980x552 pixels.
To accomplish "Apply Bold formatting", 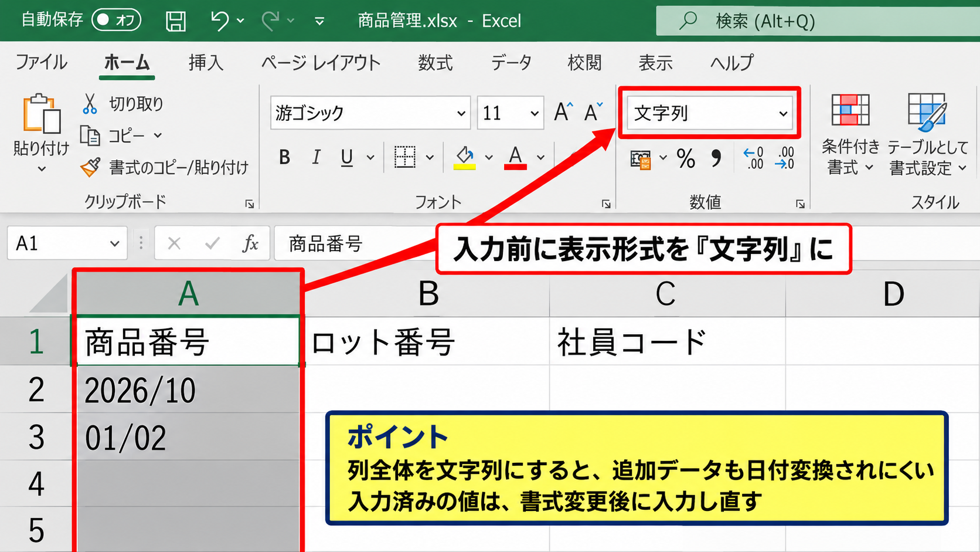I will click(x=285, y=157).
